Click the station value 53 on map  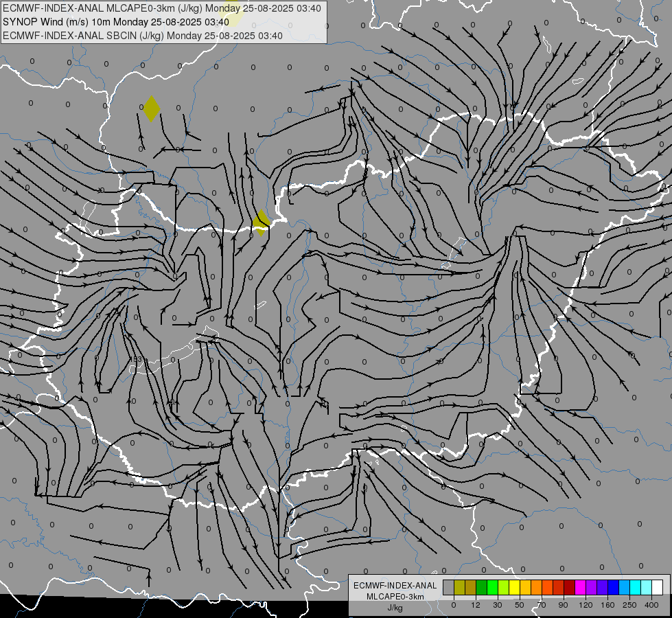[x=137, y=359]
